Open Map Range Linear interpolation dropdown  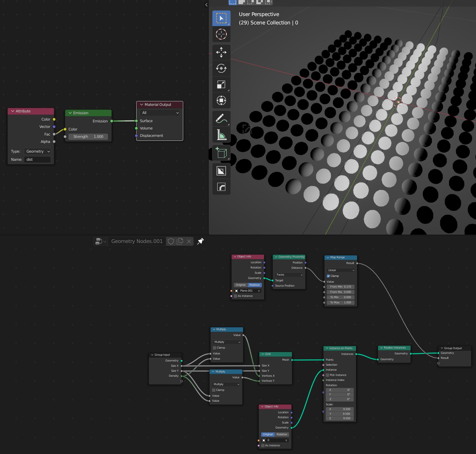click(x=341, y=270)
